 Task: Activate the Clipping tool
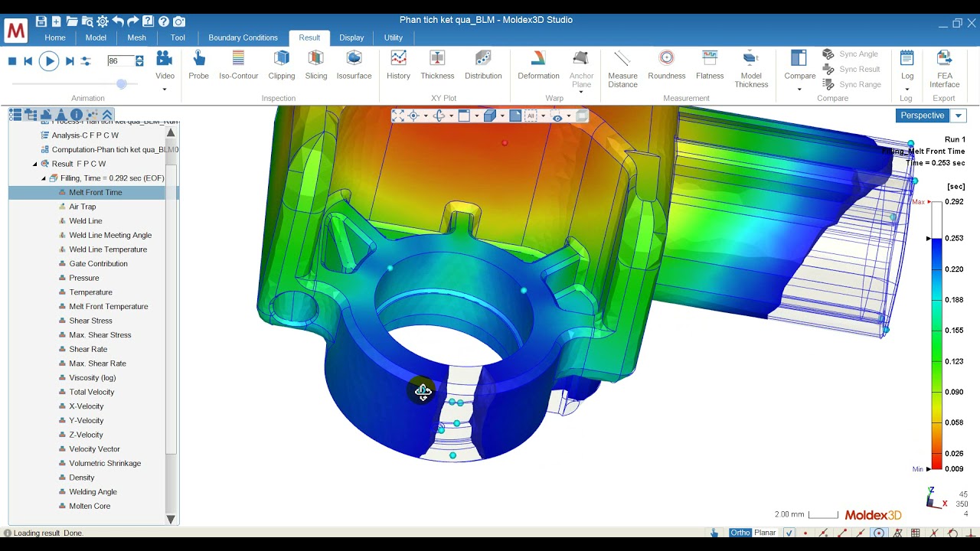point(281,65)
